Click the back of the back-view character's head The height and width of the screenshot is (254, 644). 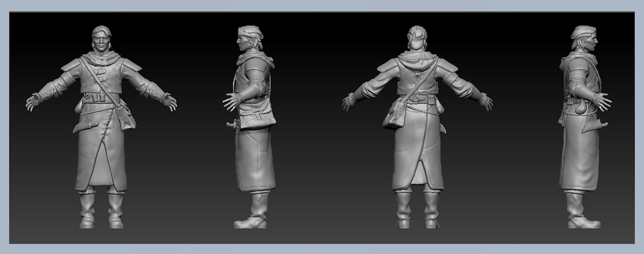[x=417, y=39]
